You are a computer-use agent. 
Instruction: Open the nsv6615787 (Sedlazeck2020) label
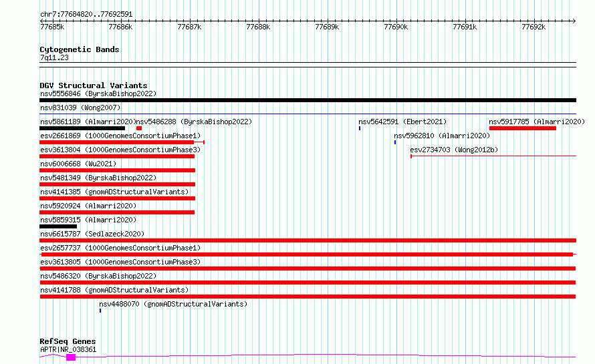(92, 234)
